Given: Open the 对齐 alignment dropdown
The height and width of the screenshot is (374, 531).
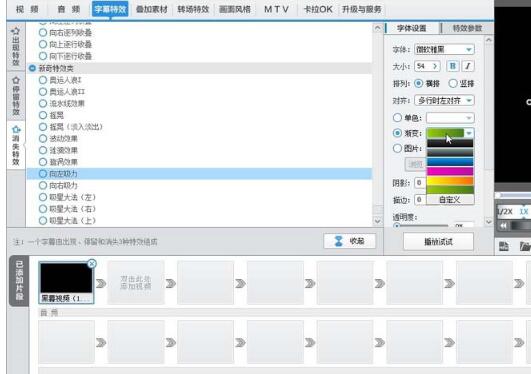Looking at the screenshot, I should 469,101.
